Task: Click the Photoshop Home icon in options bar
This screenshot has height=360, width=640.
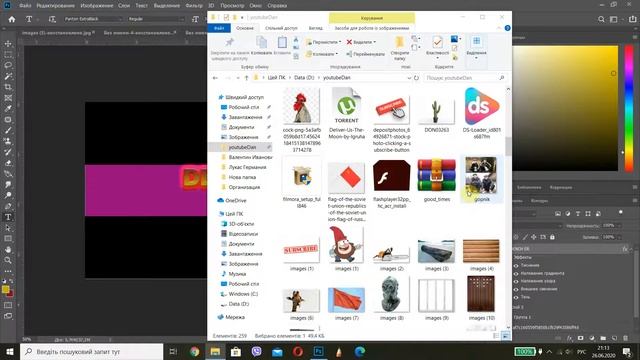Action: pos(12,19)
